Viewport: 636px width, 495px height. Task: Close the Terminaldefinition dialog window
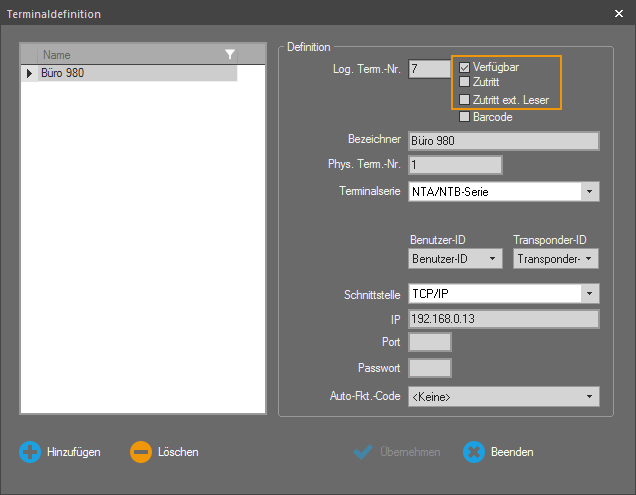click(x=618, y=14)
